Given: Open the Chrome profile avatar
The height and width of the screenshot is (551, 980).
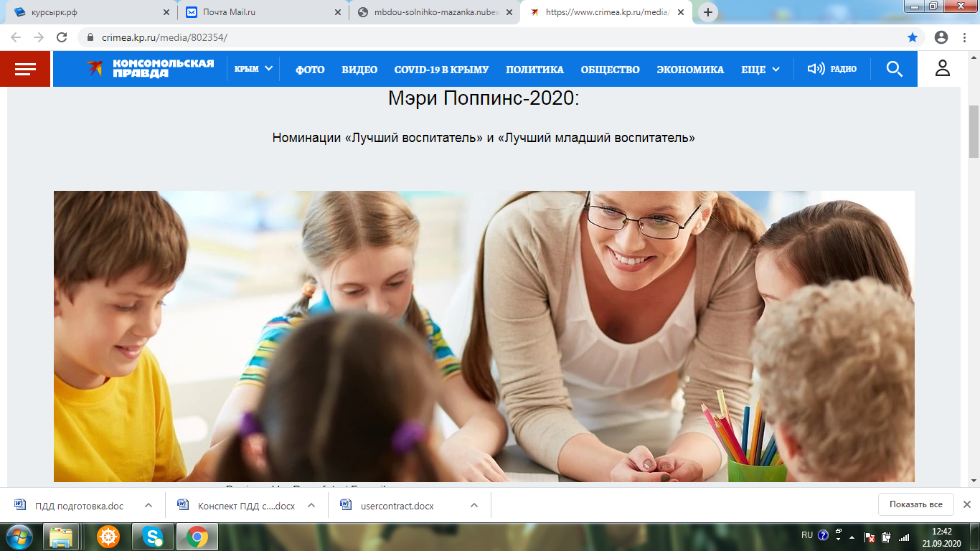Looking at the screenshot, I should click(x=941, y=37).
